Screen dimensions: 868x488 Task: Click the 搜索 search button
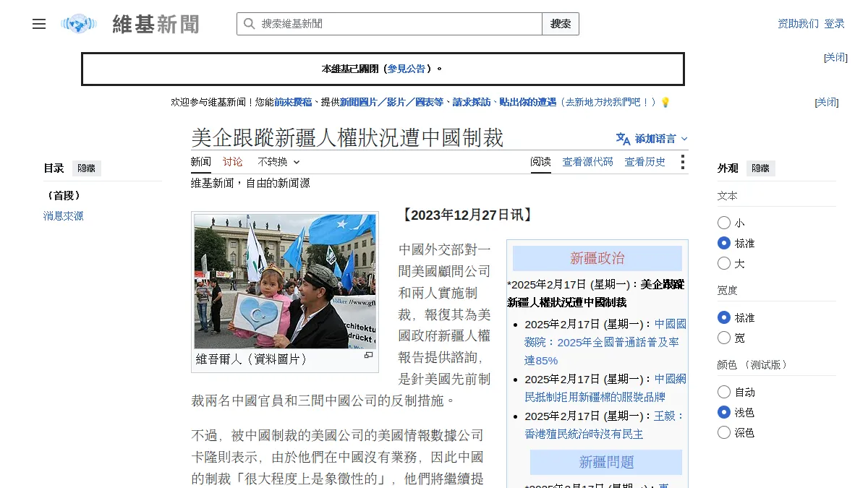[561, 24]
